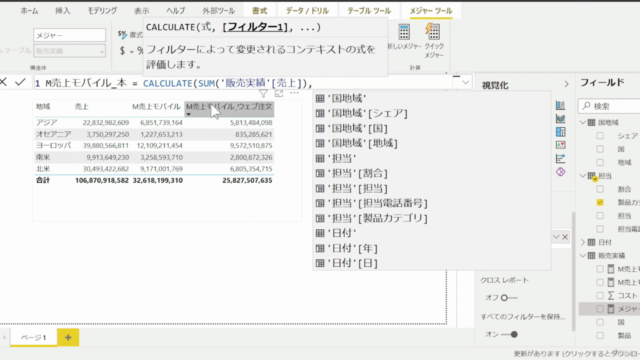Screen dimensions: 640x360
Task: Click the calculator icon beside メジャー field
Action: click(x=611, y=309)
